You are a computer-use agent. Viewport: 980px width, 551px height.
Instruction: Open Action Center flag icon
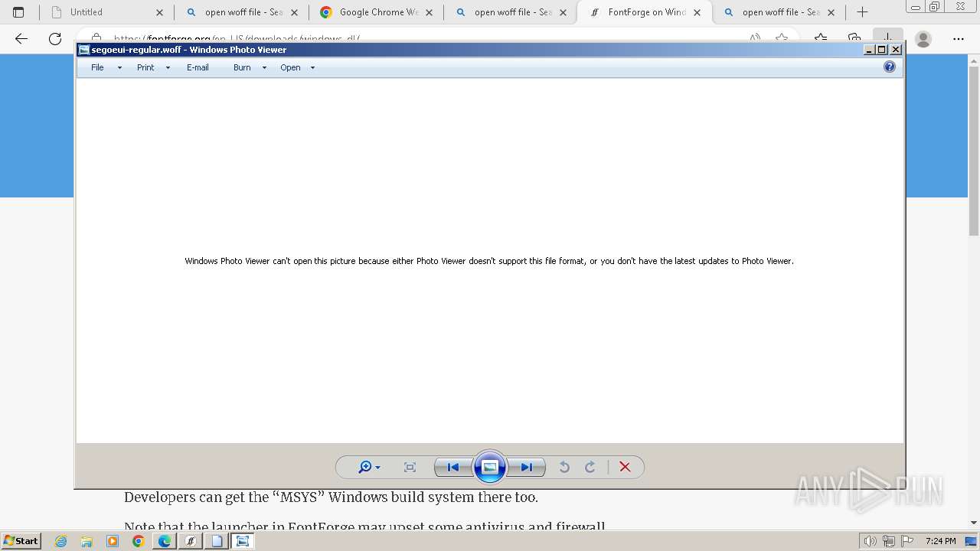[907, 541]
